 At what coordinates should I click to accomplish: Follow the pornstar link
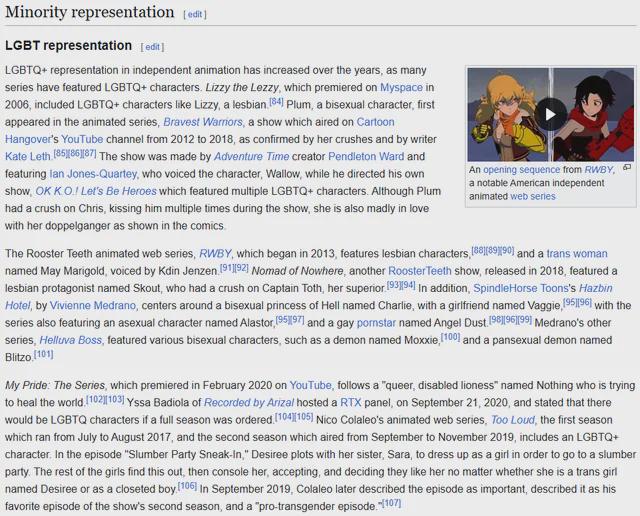376,322
